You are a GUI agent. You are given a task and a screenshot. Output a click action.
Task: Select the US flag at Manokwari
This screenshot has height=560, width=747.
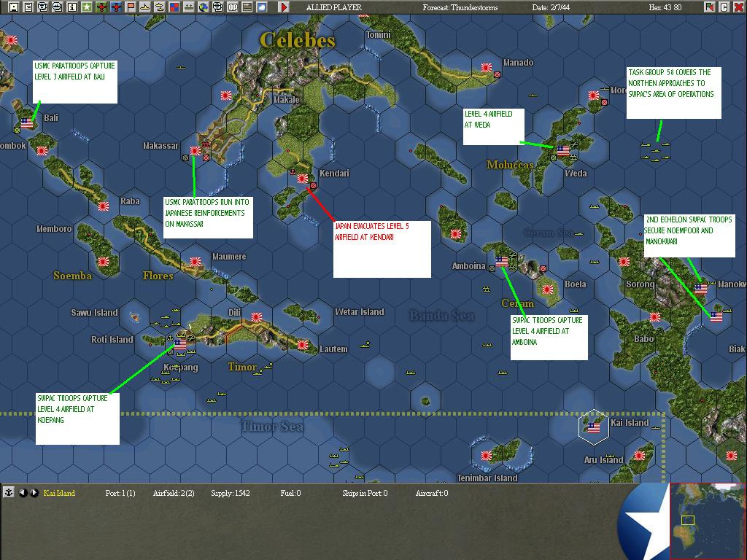coord(701,289)
